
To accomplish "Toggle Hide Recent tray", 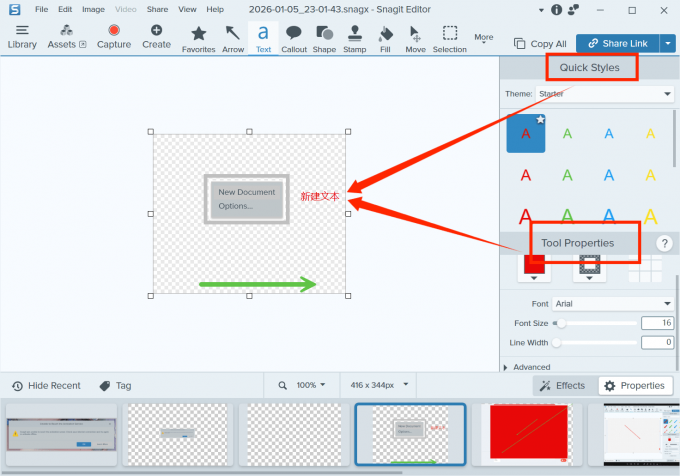I will click(46, 385).
